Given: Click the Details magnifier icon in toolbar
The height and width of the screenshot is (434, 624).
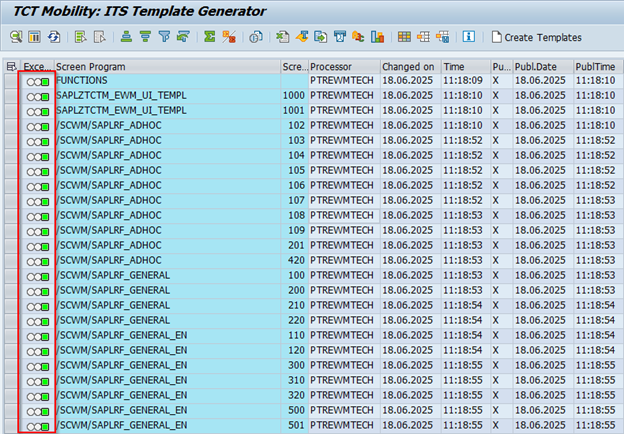Looking at the screenshot, I should tap(16, 37).
